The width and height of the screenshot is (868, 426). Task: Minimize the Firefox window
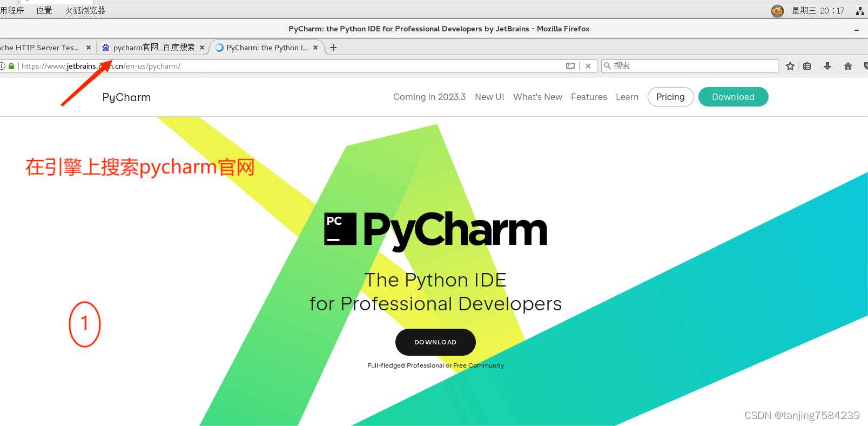coord(857,29)
